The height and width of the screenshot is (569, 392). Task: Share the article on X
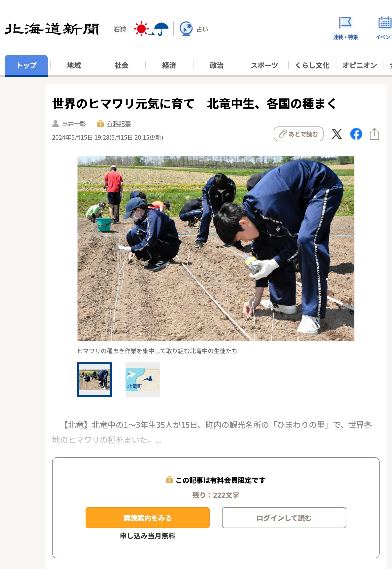pyautogui.click(x=337, y=134)
